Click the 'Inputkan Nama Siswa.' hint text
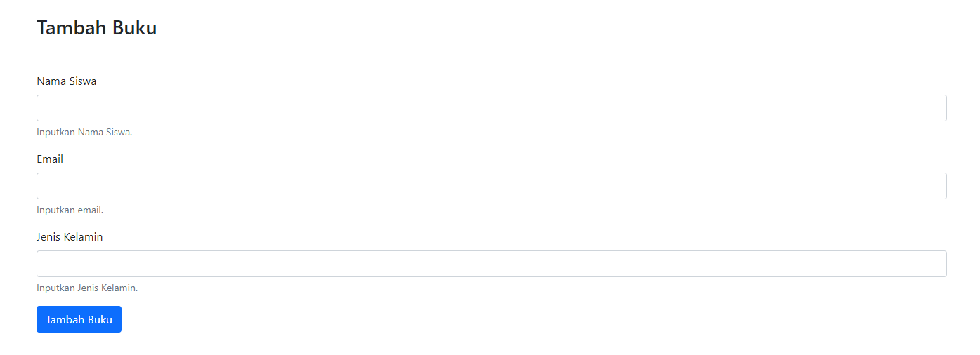Viewport: 980px width, 355px height. (84, 132)
